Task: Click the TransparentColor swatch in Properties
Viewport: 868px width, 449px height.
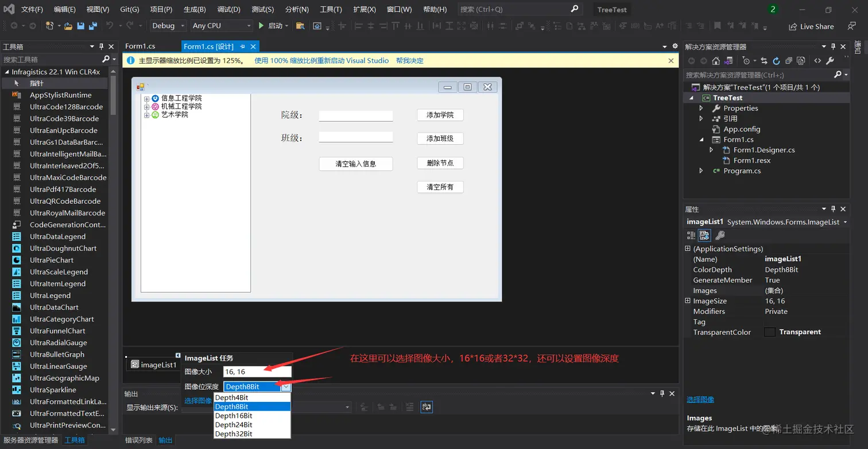Action: [769, 332]
